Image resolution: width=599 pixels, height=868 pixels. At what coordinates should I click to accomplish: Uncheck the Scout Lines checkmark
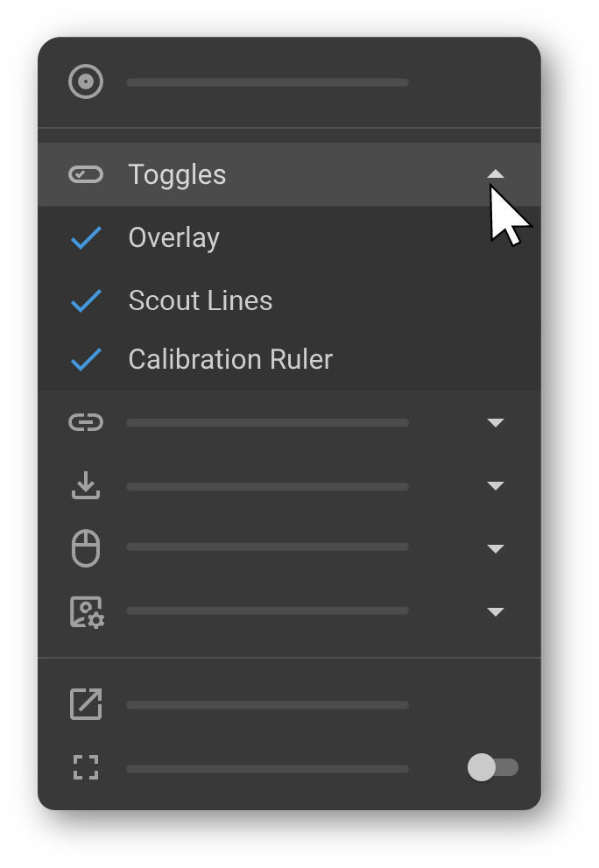coord(86,301)
